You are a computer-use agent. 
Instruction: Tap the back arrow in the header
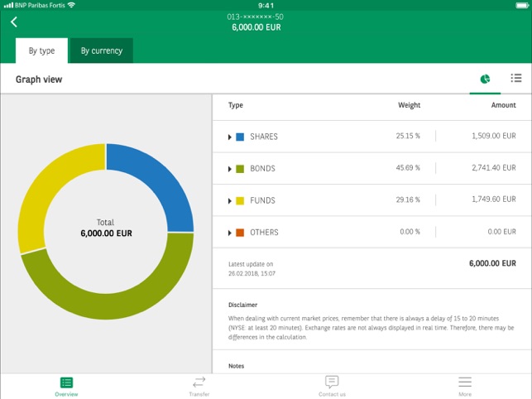14,22
